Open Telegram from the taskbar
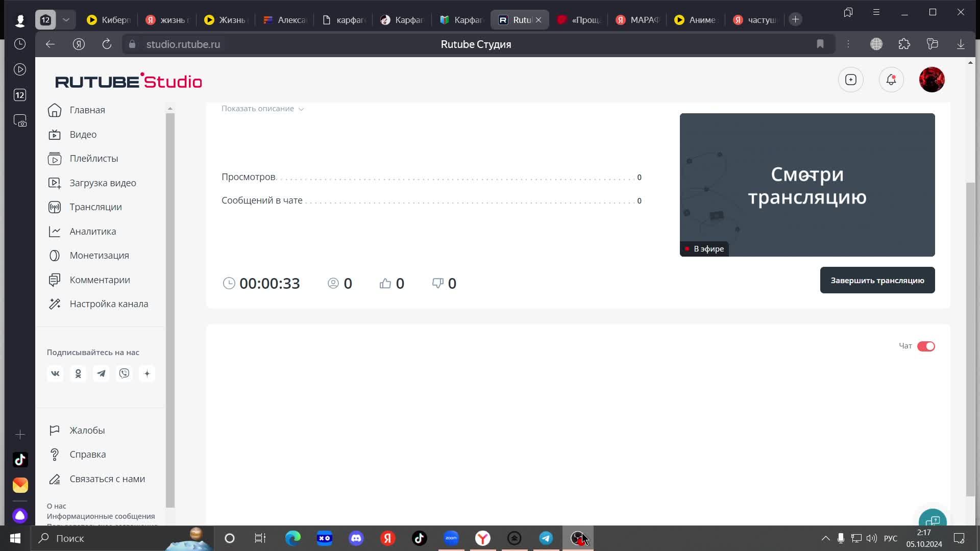The width and height of the screenshot is (980, 551). pyautogui.click(x=546, y=538)
